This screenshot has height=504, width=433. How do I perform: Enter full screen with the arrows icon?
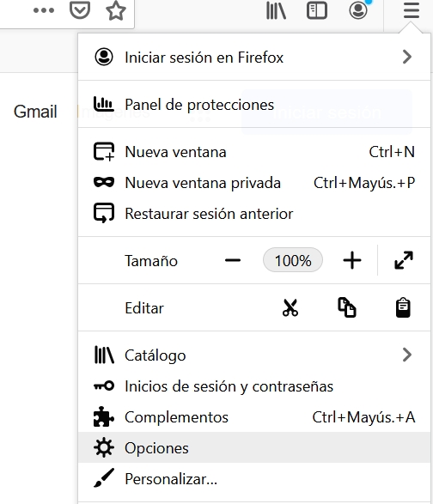[404, 260]
